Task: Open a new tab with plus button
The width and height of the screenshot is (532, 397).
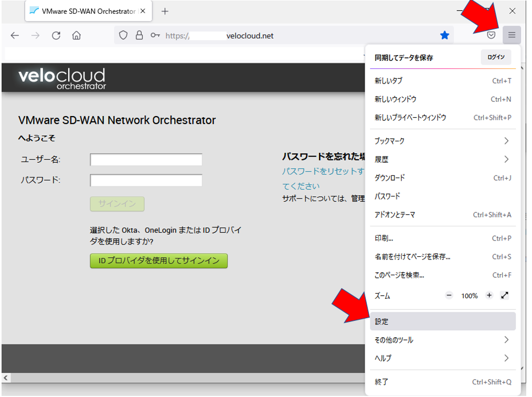Action: 165,11
